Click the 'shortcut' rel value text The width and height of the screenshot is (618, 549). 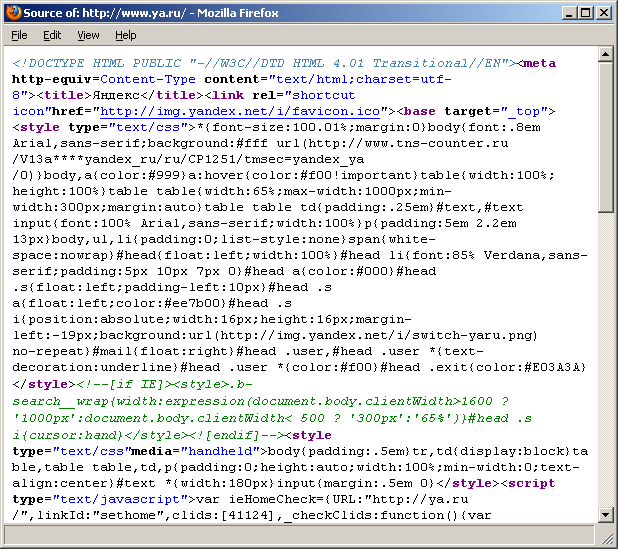tap(324, 95)
